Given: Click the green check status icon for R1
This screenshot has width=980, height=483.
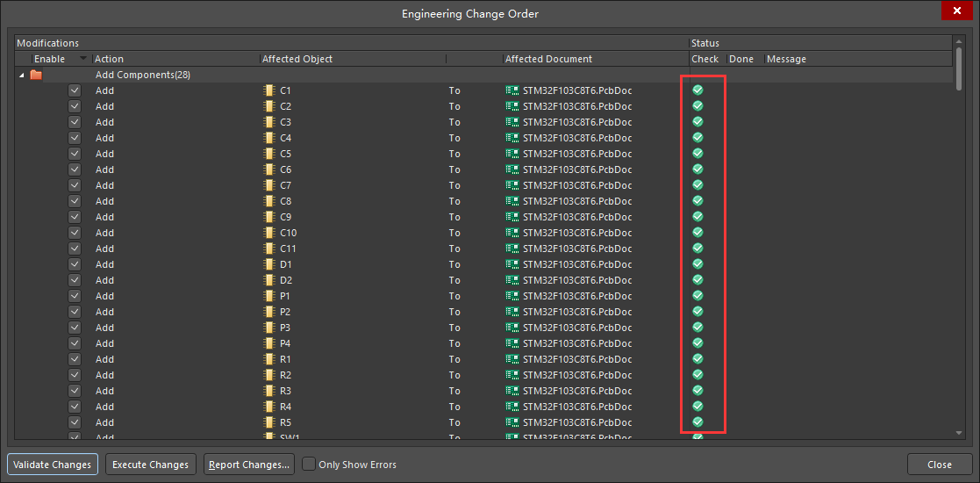Looking at the screenshot, I should click(698, 358).
